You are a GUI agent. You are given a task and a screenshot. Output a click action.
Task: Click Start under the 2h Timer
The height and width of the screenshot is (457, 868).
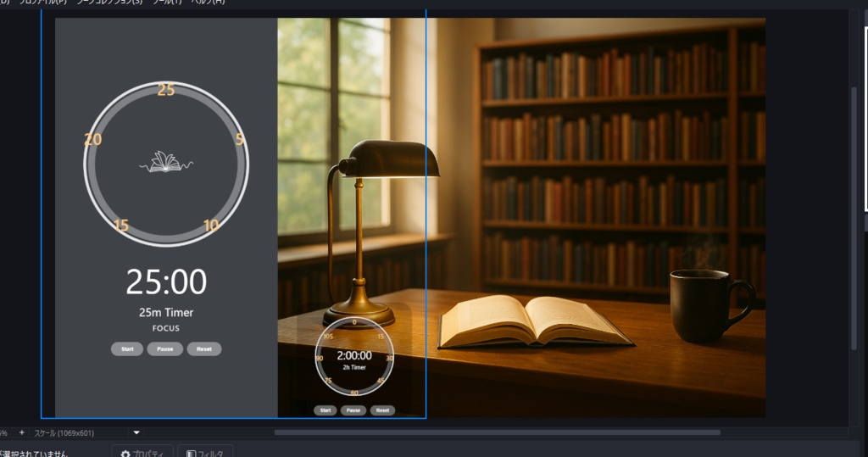325,410
